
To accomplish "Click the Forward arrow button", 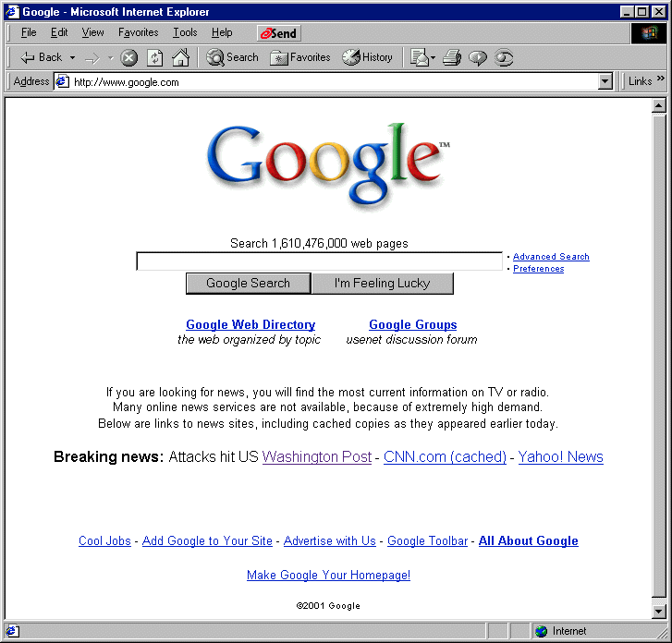I will [92, 58].
